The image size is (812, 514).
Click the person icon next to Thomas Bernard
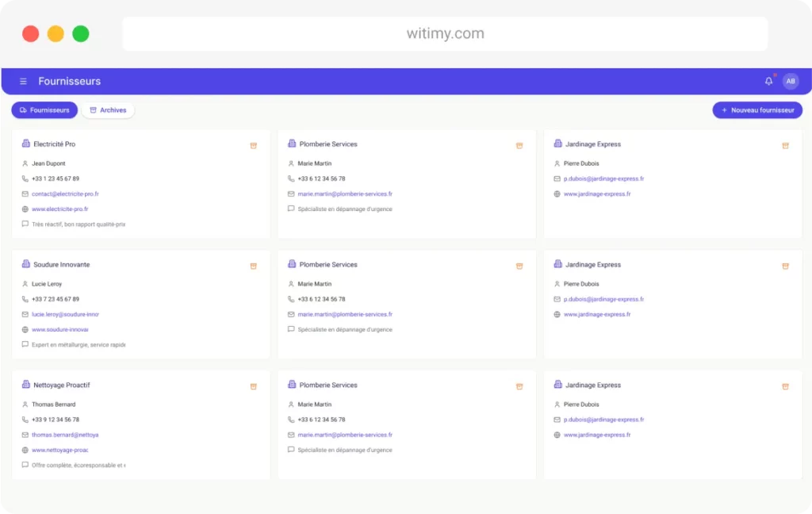coord(25,405)
